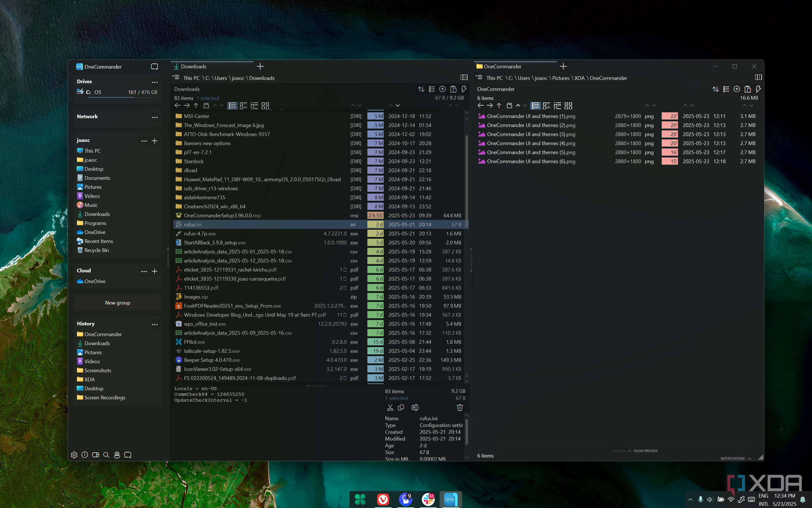
Task: Click the lightning quick actions icon in the Downloads pane
Action: coord(464,89)
